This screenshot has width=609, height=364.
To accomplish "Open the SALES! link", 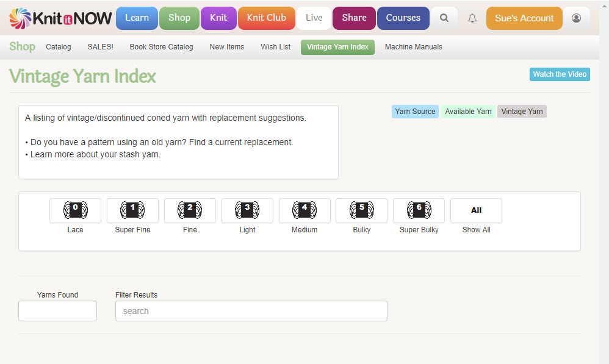I will click(100, 47).
